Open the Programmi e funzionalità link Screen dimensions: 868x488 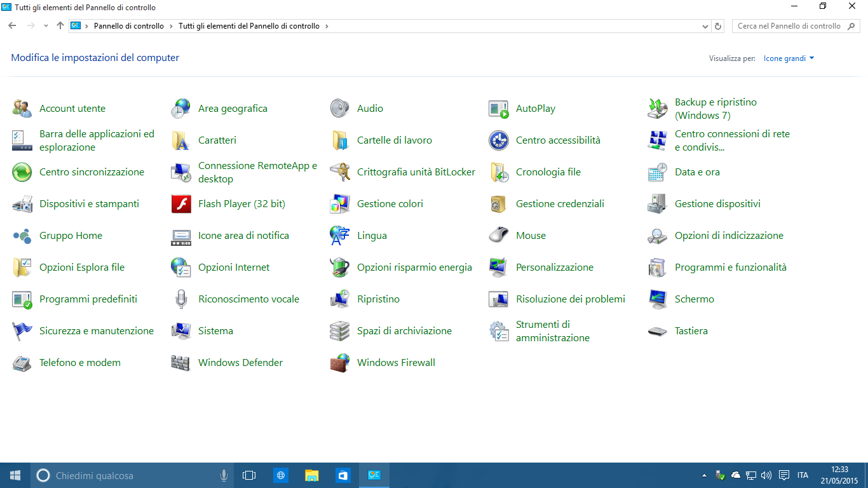(x=731, y=268)
